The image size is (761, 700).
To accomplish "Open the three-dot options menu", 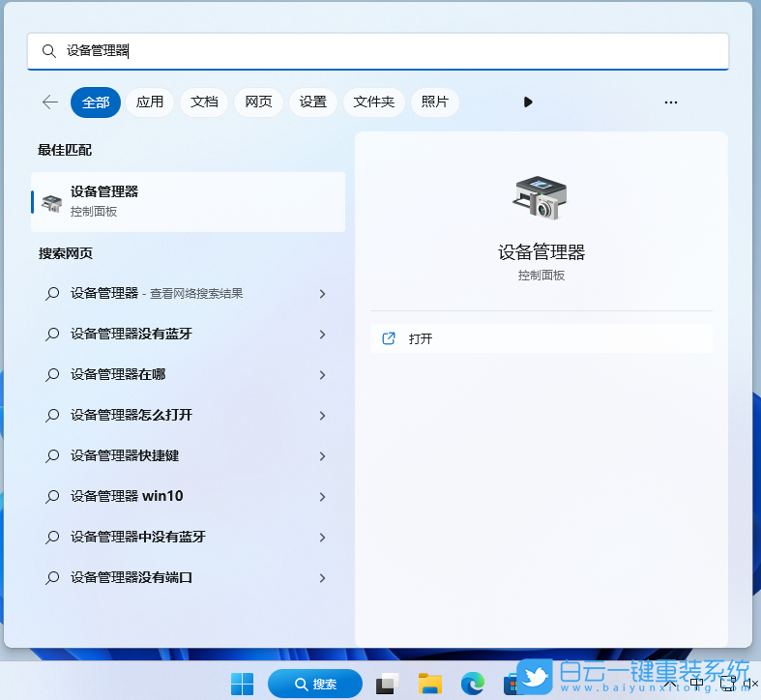I will pos(671,102).
